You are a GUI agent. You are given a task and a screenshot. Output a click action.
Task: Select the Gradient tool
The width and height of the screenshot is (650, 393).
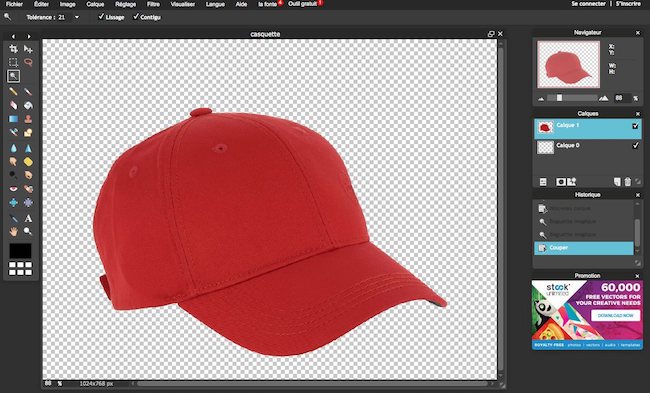14,119
